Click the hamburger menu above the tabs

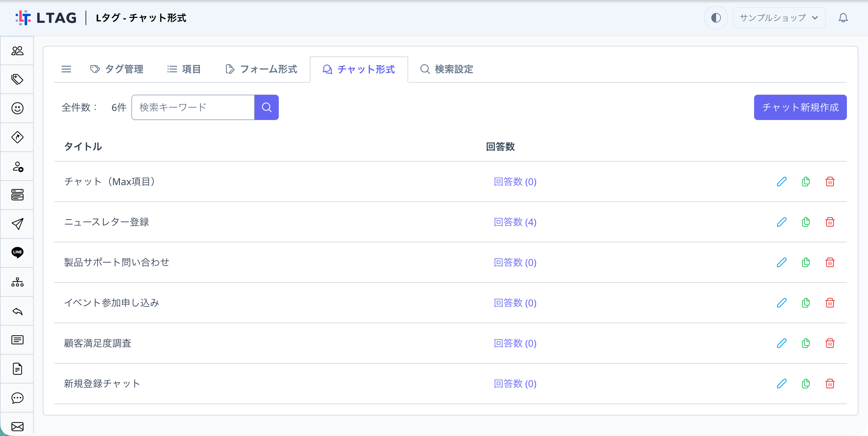point(66,69)
